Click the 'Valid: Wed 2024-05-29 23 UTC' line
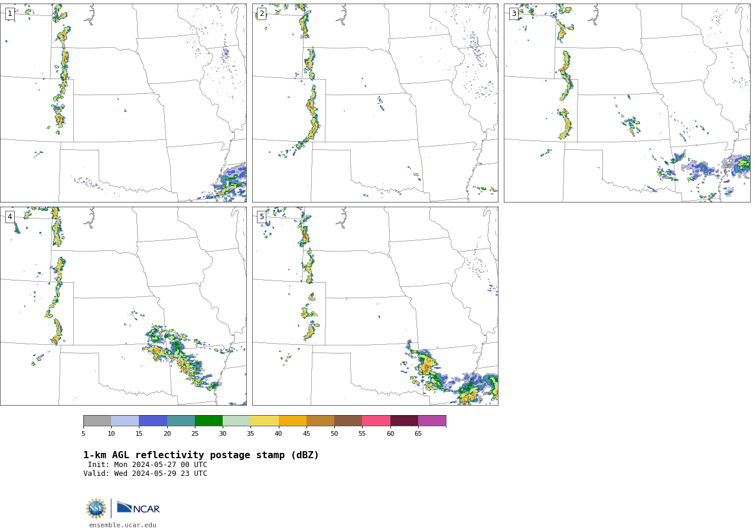 [x=145, y=474]
